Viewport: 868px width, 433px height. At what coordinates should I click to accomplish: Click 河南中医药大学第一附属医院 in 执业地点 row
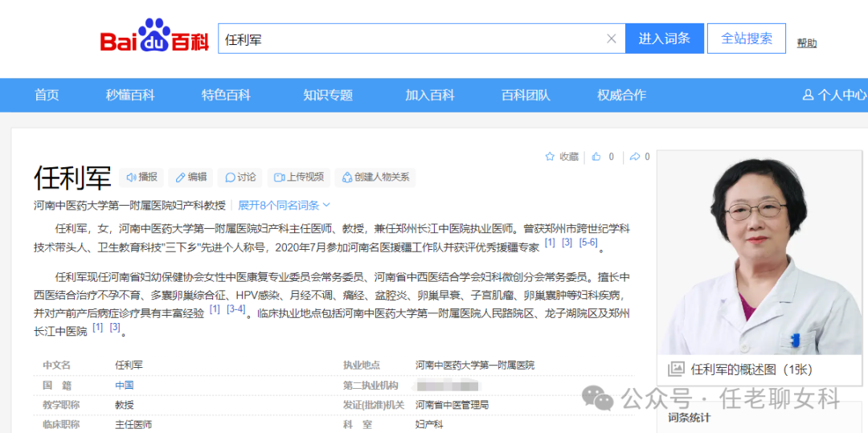[476, 366]
